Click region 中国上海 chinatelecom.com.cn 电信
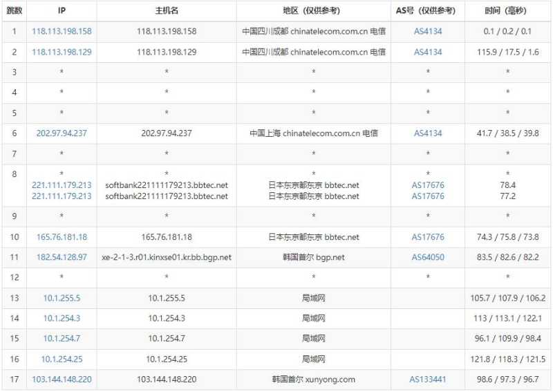Viewport: 553px width, 392px height. (314, 133)
